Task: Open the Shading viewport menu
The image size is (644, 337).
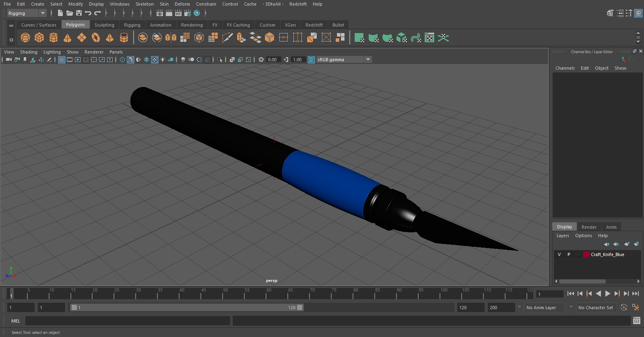Action: click(29, 52)
